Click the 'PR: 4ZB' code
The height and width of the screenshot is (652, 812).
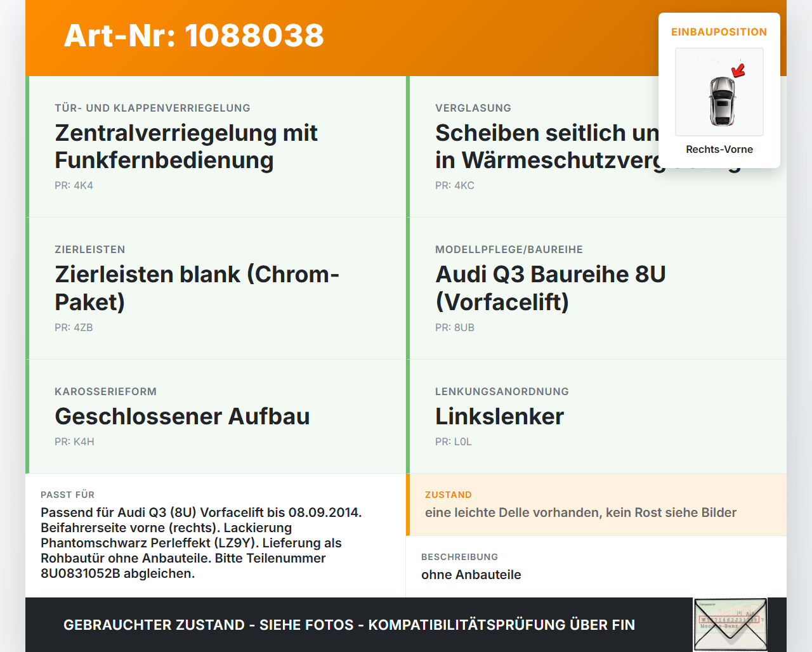point(74,328)
